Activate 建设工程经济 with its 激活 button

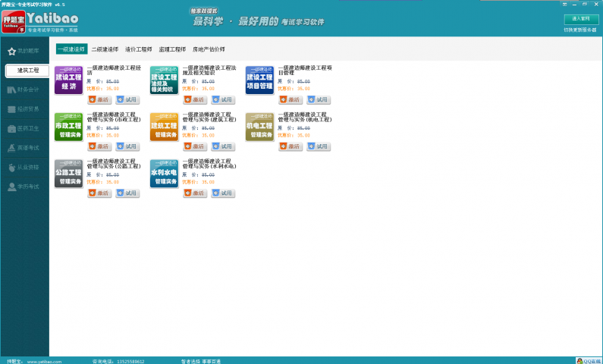99,99
